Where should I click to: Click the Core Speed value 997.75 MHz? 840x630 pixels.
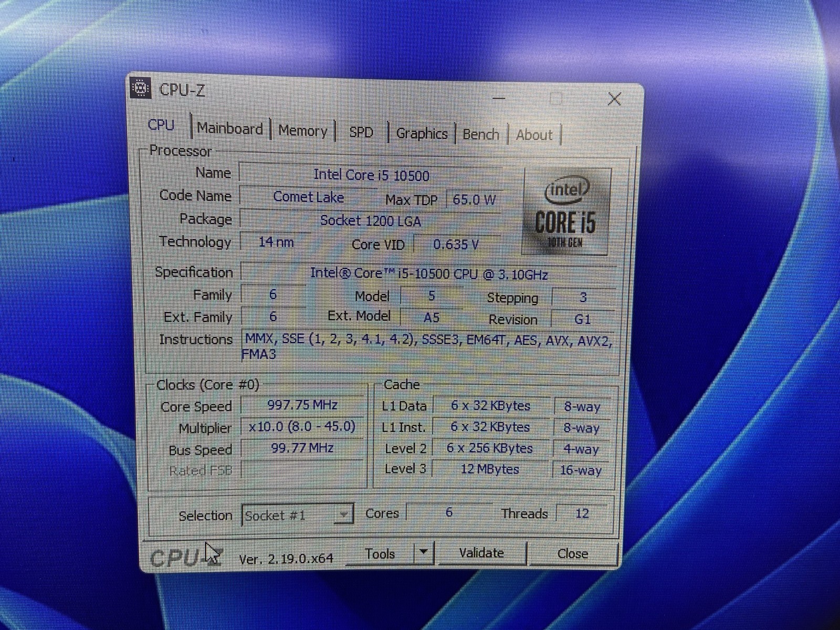302,405
